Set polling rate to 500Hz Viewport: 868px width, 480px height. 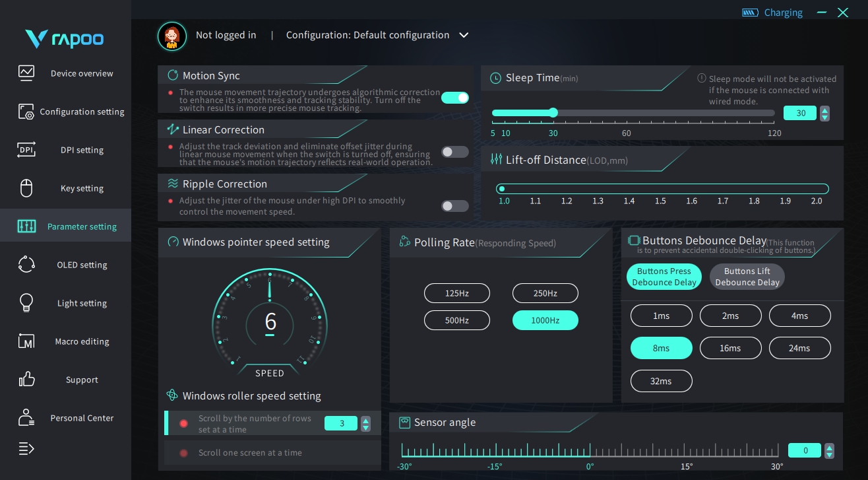[x=457, y=320]
